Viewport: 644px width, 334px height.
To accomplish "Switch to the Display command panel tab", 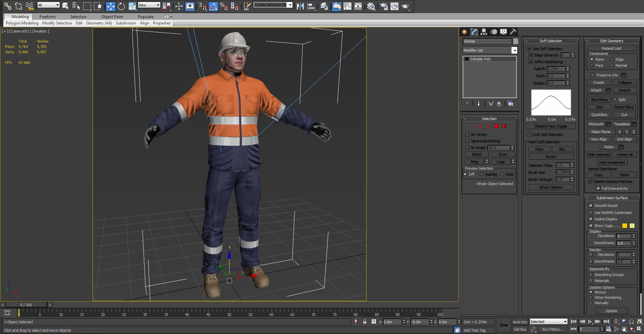I will [x=503, y=32].
